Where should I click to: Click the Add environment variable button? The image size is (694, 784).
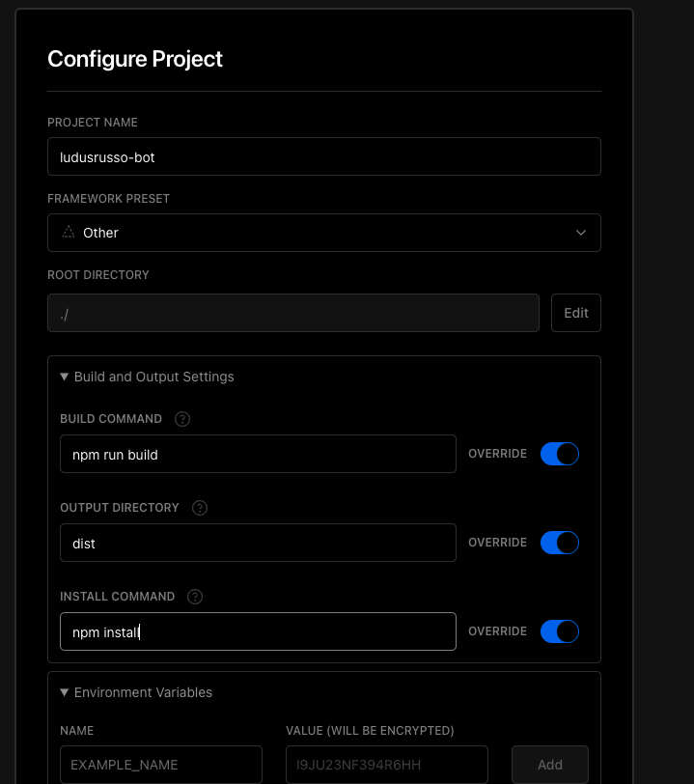[549, 764]
